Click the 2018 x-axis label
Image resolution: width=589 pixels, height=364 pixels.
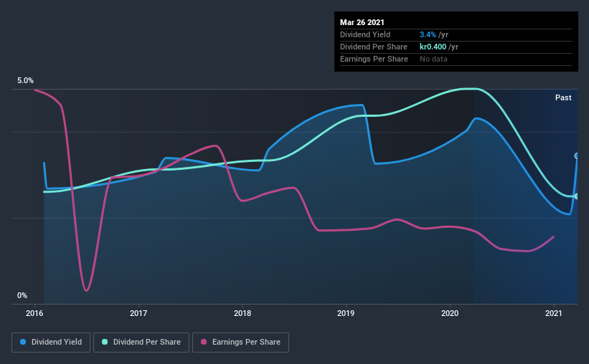[242, 313]
